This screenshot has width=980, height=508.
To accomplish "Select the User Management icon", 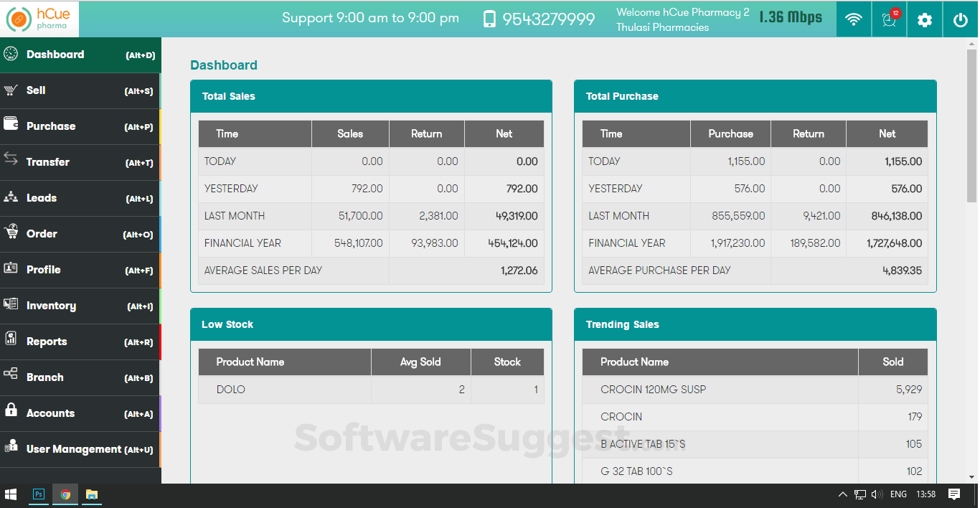I will point(10,449).
